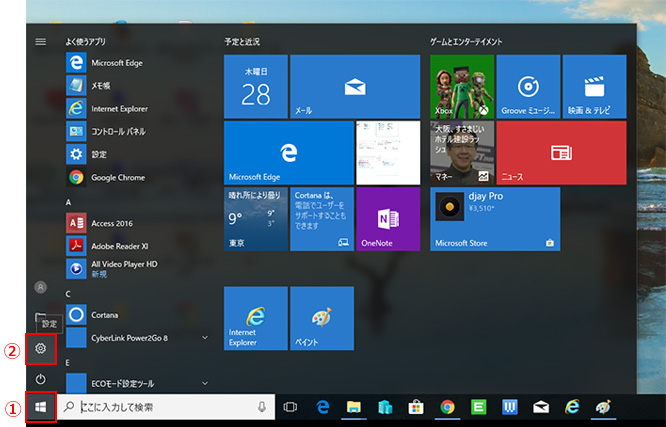Open the Internet Explorer tile
666x427 pixels.
(x=256, y=318)
